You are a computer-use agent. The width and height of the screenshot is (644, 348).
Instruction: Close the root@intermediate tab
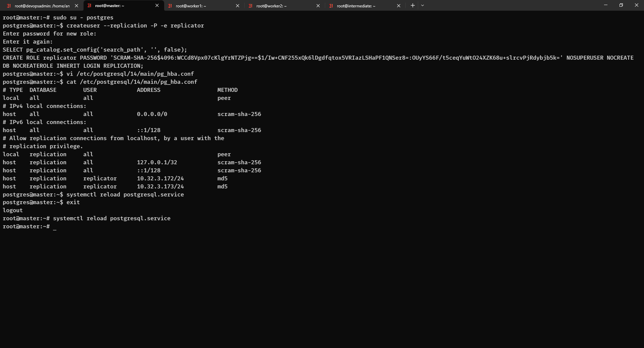click(399, 6)
